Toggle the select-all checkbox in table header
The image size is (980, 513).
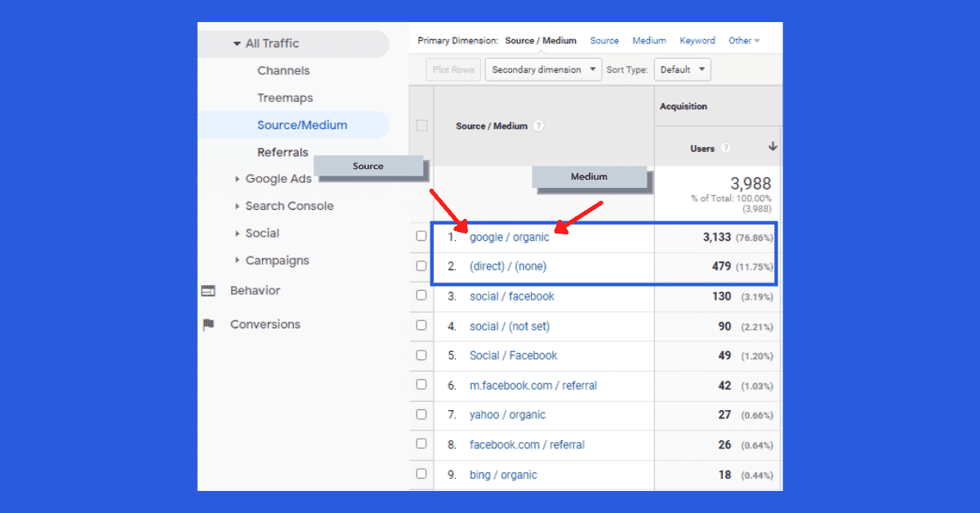pyautogui.click(x=421, y=126)
